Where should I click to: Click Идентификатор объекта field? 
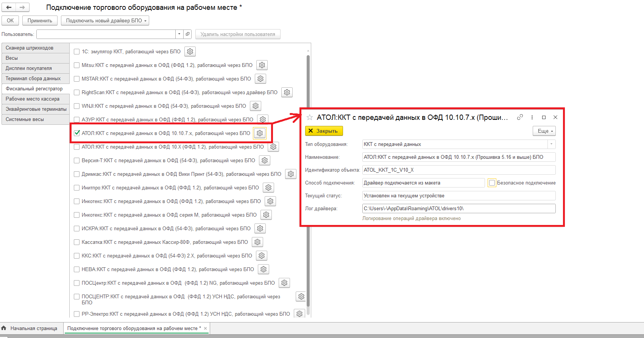coord(459,170)
